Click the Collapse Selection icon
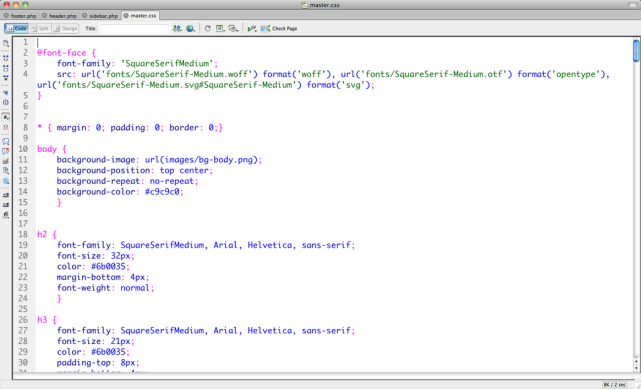Screen dimensions: 641x389 click(6, 68)
